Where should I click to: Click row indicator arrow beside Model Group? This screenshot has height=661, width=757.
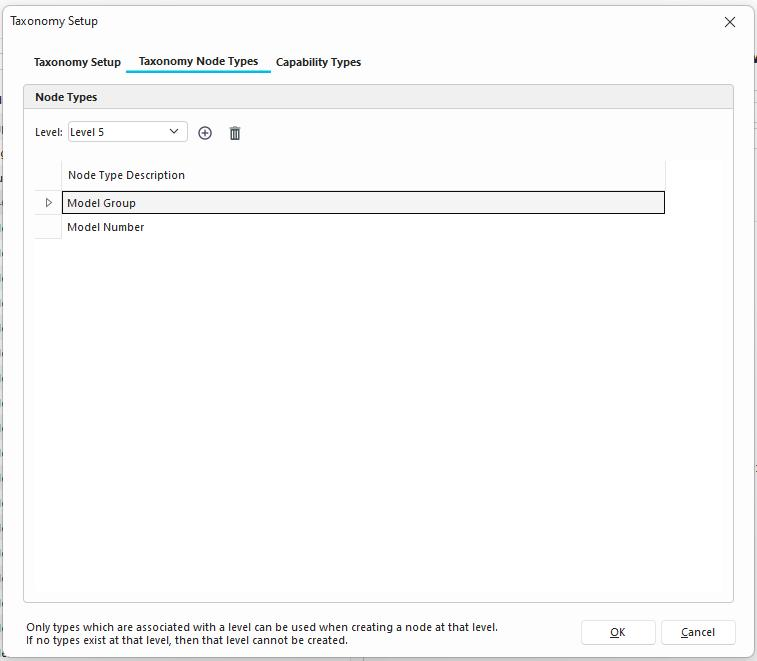[x=48, y=203]
